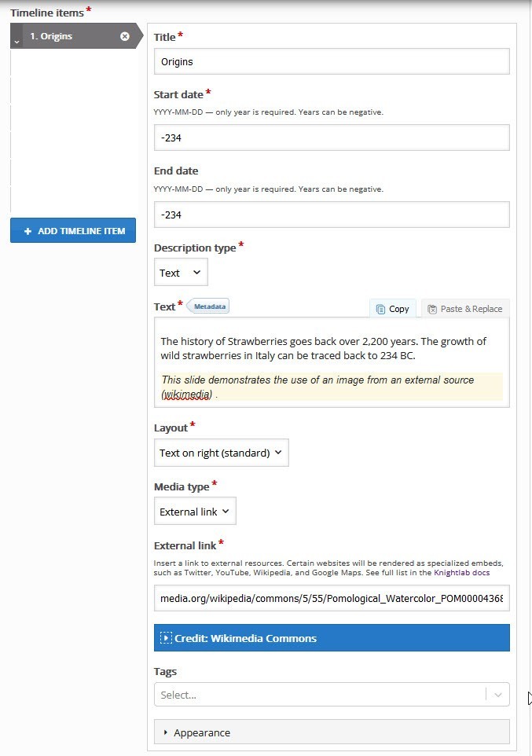This screenshot has height=756, width=532.
Task: Open the Media type dropdown
Action: point(195,512)
